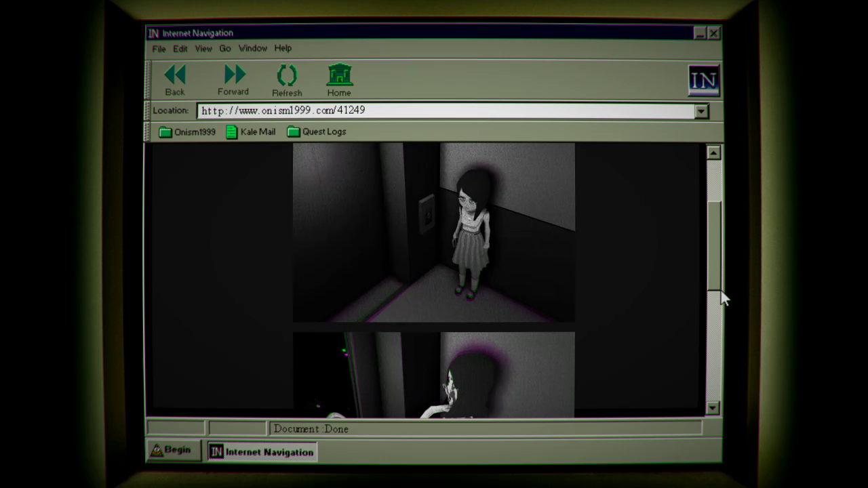Click the vertical scrollbar thumb
Viewport: 868px width, 488px height.
[713, 246]
